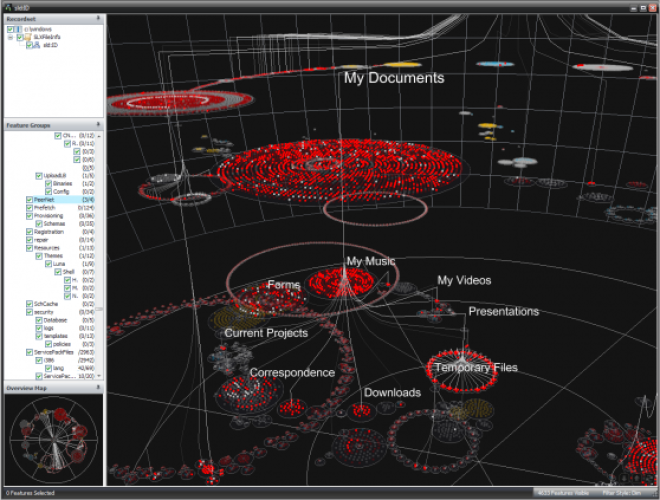This screenshot has width=660, height=500.
Task: Click the user icon in Recordset tree
Action: [37, 45]
